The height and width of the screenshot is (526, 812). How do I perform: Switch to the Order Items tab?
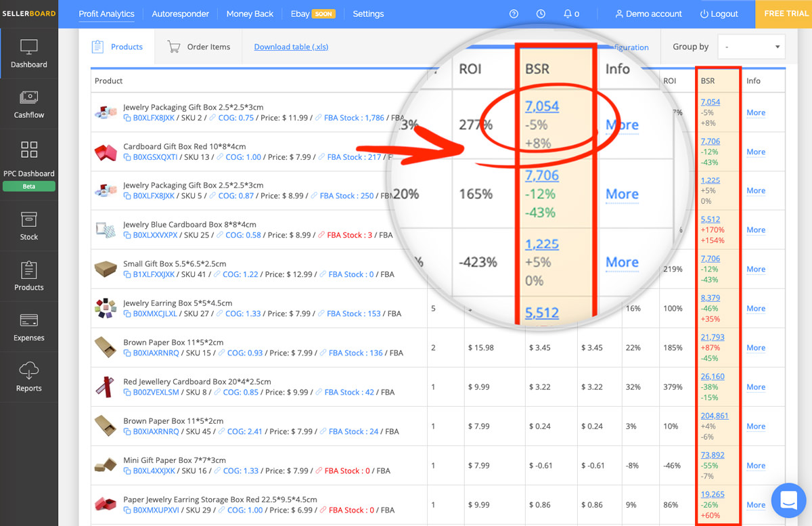[199, 47]
